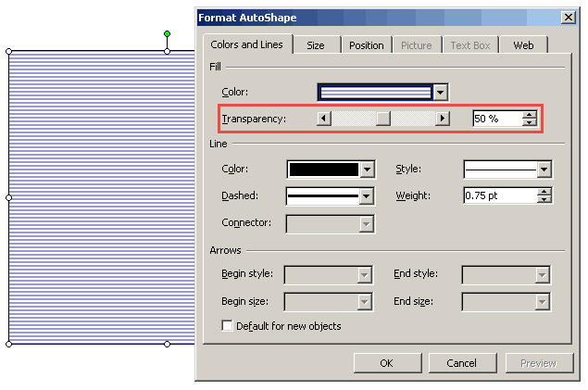Click the shape's top-left resize handle
The height and width of the screenshot is (390, 588).
pyautogui.click(x=9, y=51)
